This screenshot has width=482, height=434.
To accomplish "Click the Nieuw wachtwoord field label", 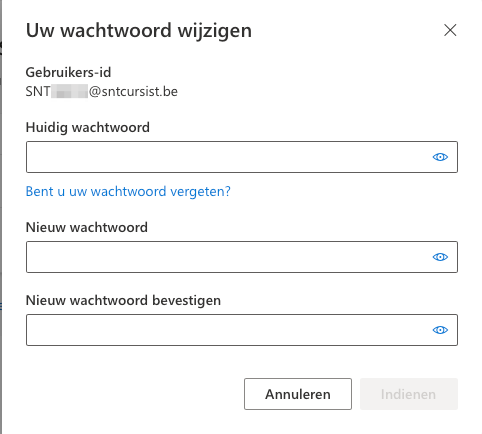I will (x=87, y=227).
